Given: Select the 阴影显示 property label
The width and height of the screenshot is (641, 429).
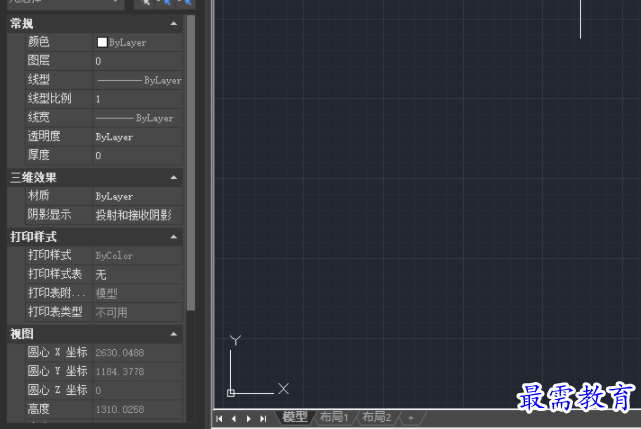Looking at the screenshot, I should 49,215.
